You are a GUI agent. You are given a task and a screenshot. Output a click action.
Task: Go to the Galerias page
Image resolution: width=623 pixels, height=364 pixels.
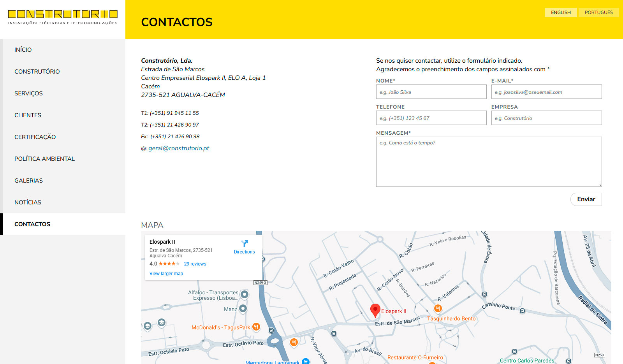(x=28, y=181)
